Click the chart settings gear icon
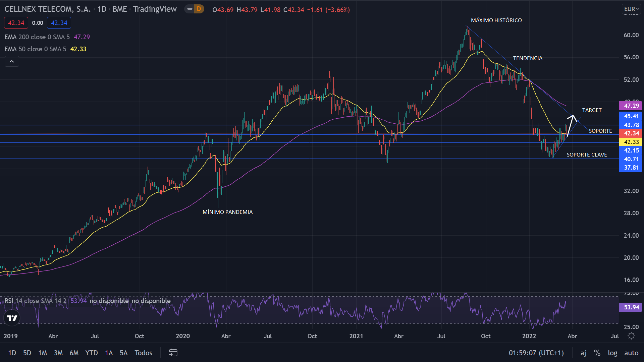The width and height of the screenshot is (644, 362). point(631,336)
